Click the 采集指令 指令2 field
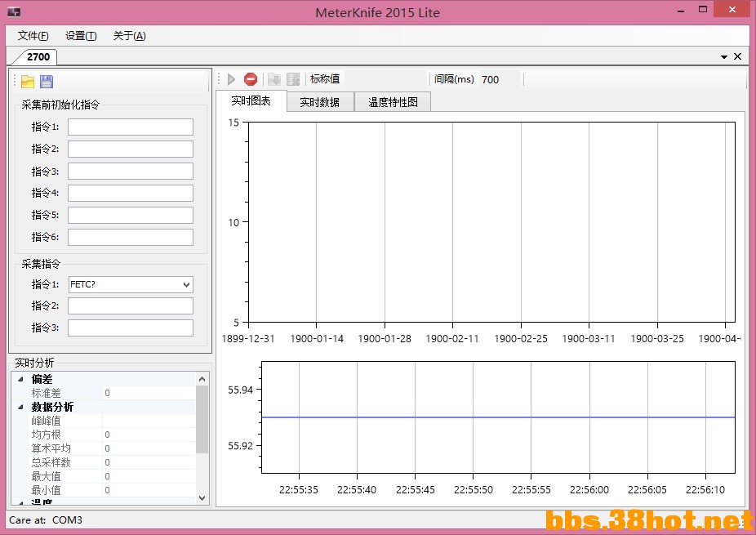Screen dimensions: 756x535 tap(131, 305)
